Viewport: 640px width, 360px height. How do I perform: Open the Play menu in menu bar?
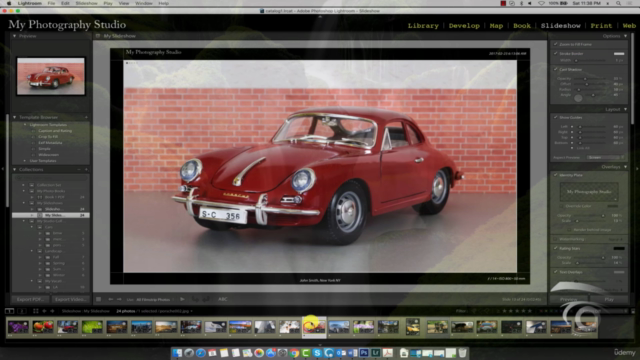click(x=108, y=3)
